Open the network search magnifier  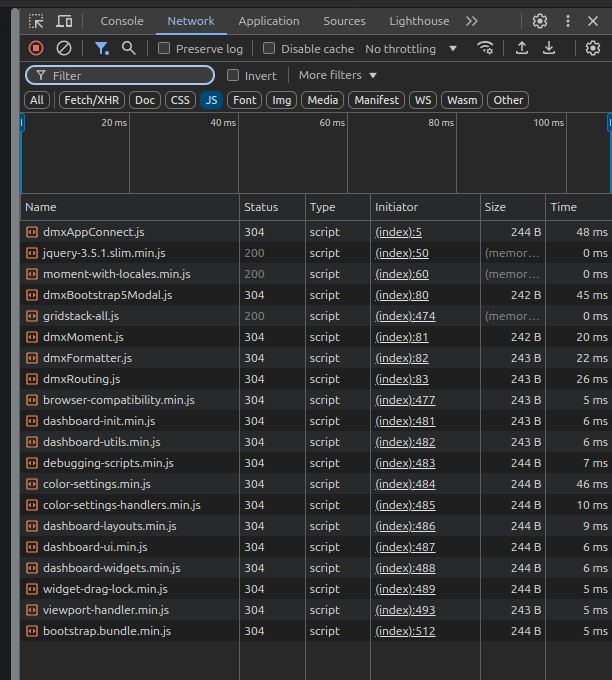(129, 48)
